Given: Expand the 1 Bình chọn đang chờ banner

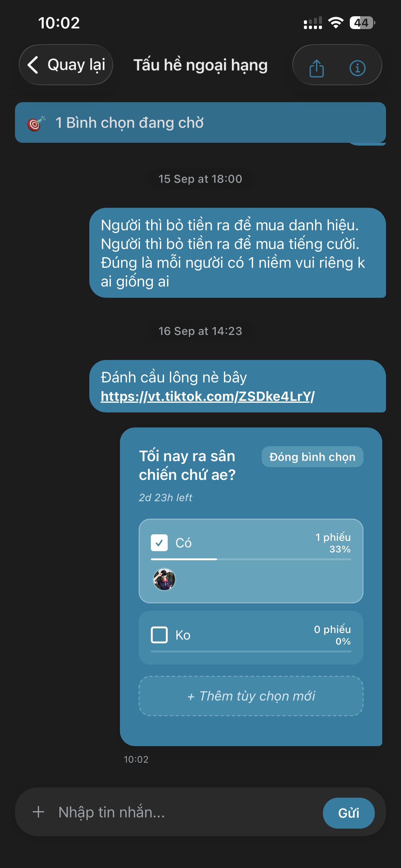Looking at the screenshot, I should pyautogui.click(x=200, y=123).
